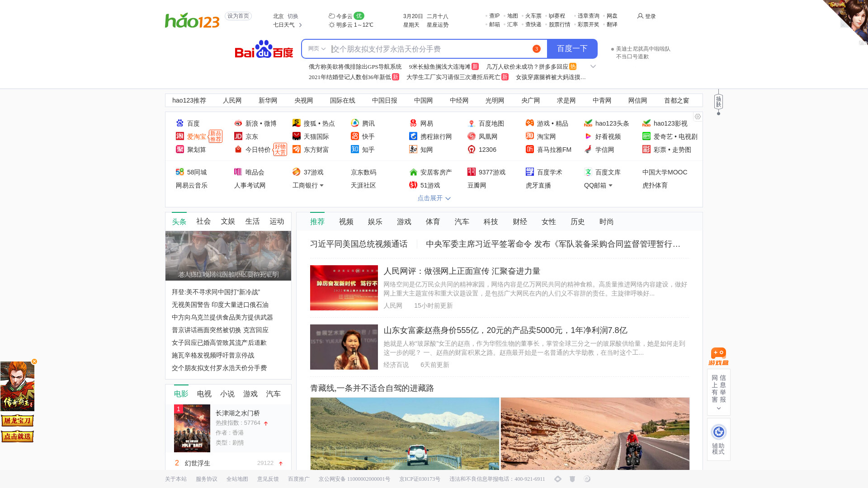Screen dimensions: 868x488
Task: Expand the 网上有害信息举报 panel
Action: coord(718,408)
